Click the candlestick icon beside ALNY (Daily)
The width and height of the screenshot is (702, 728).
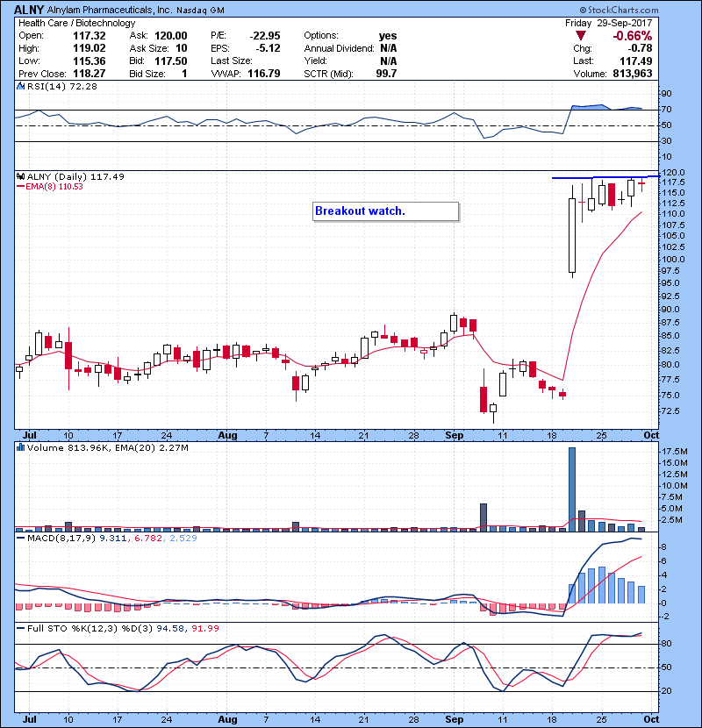[20, 176]
